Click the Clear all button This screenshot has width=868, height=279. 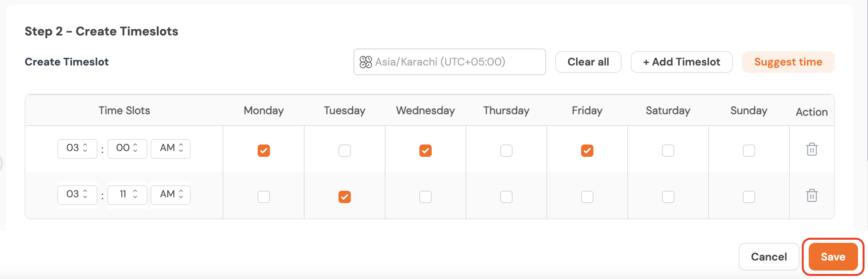tap(588, 62)
